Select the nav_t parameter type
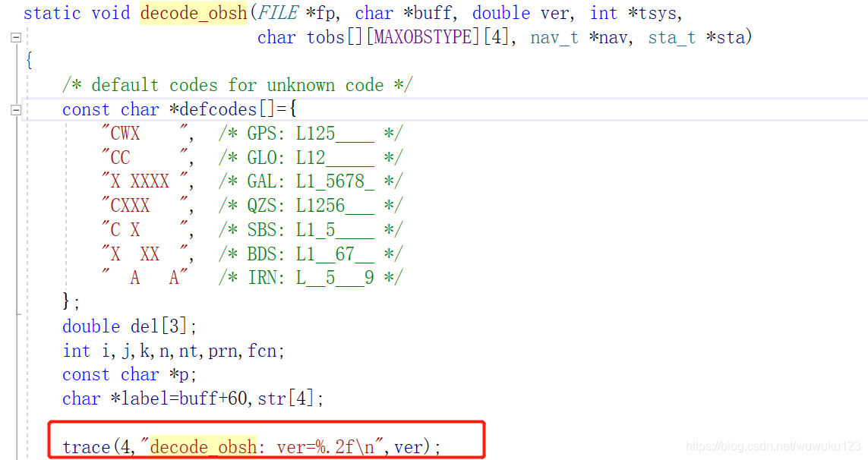Viewport: 868px width, 460px height. (x=555, y=36)
